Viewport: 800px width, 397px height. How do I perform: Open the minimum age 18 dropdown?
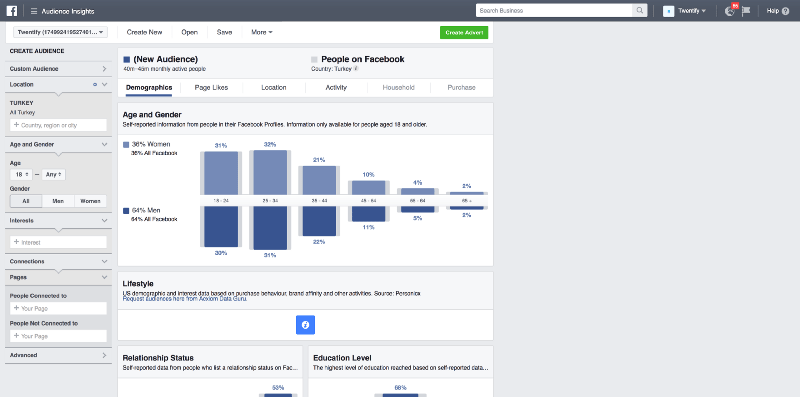pyautogui.click(x=21, y=175)
